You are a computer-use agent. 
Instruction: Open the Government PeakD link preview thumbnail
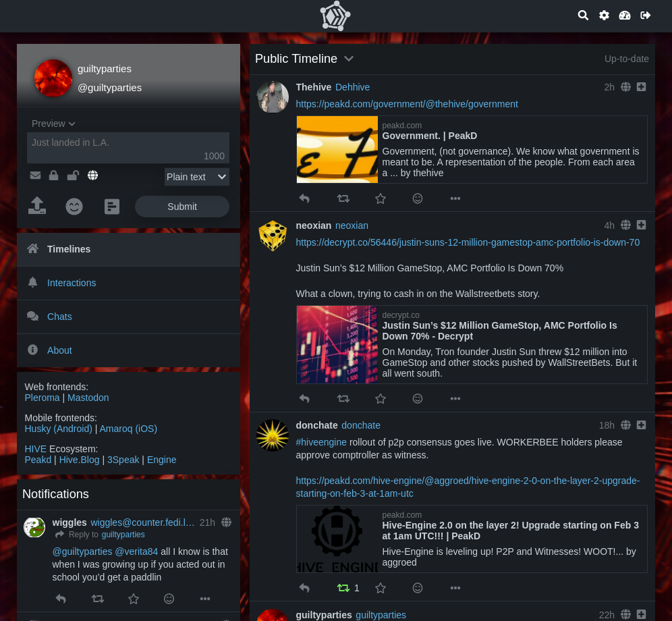click(x=337, y=150)
